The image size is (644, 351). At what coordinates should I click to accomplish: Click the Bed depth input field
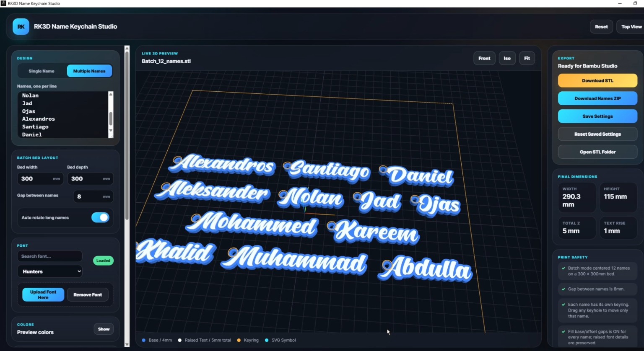pyautogui.click(x=90, y=178)
